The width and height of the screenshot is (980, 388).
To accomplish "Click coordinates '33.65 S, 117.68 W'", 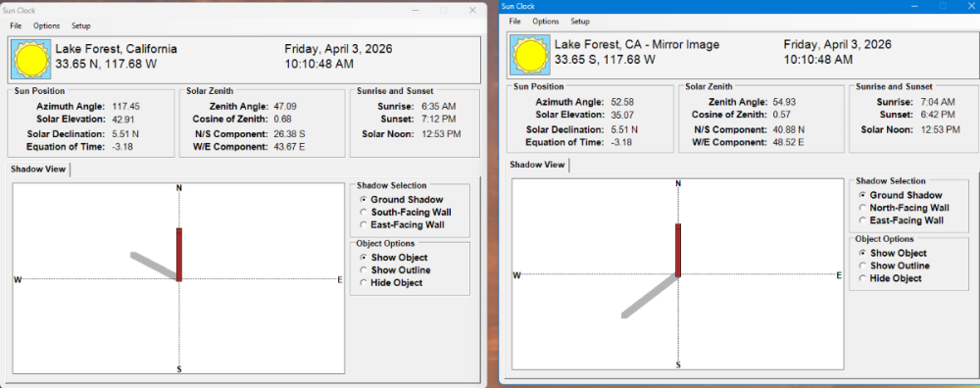I will tap(605, 59).
